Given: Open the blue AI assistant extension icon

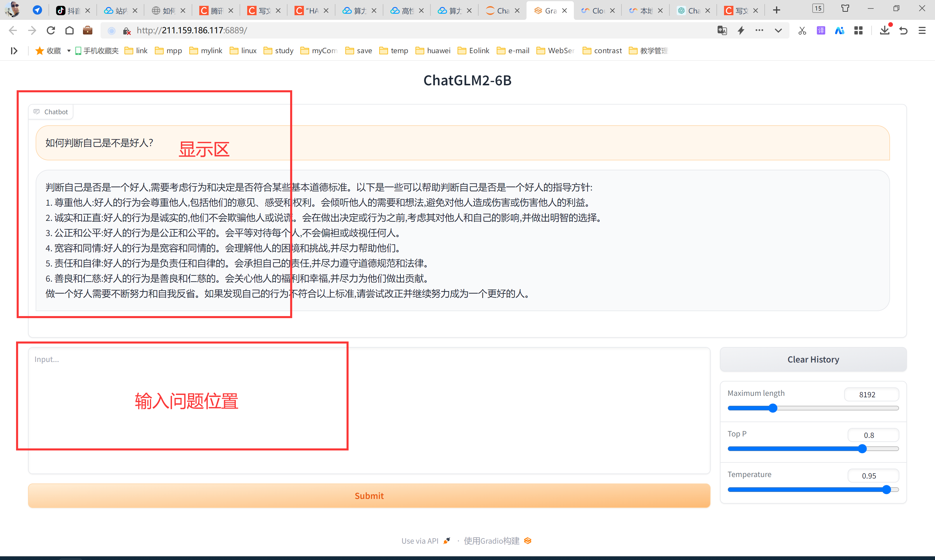Looking at the screenshot, I should [x=839, y=30].
